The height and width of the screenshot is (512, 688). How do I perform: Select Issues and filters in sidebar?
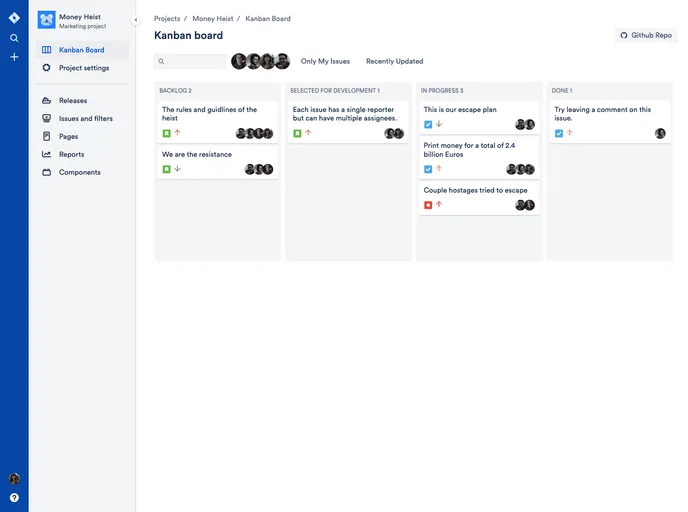tap(82, 118)
